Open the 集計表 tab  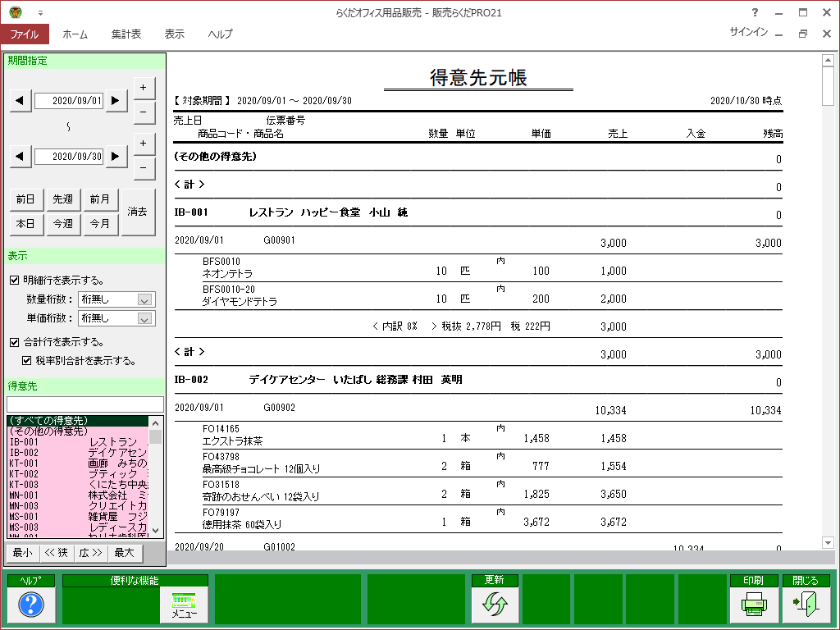point(126,34)
